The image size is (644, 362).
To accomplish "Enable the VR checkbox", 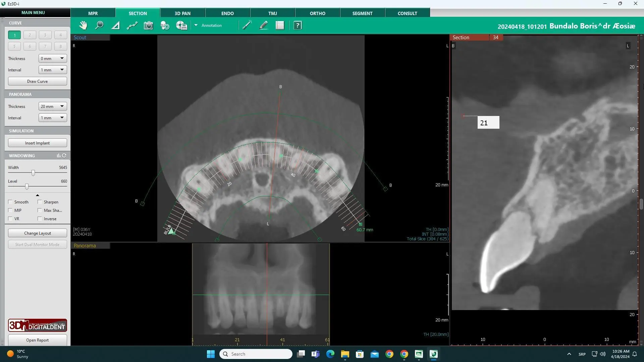I will 10,219.
